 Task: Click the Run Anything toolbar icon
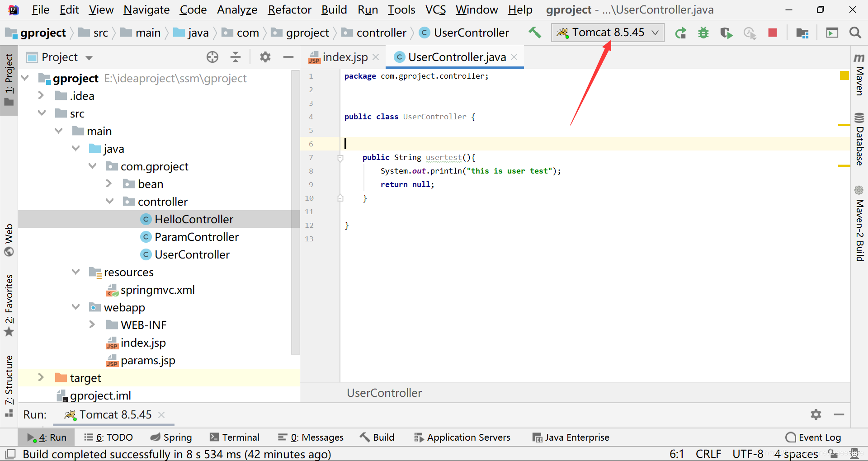tap(832, 33)
